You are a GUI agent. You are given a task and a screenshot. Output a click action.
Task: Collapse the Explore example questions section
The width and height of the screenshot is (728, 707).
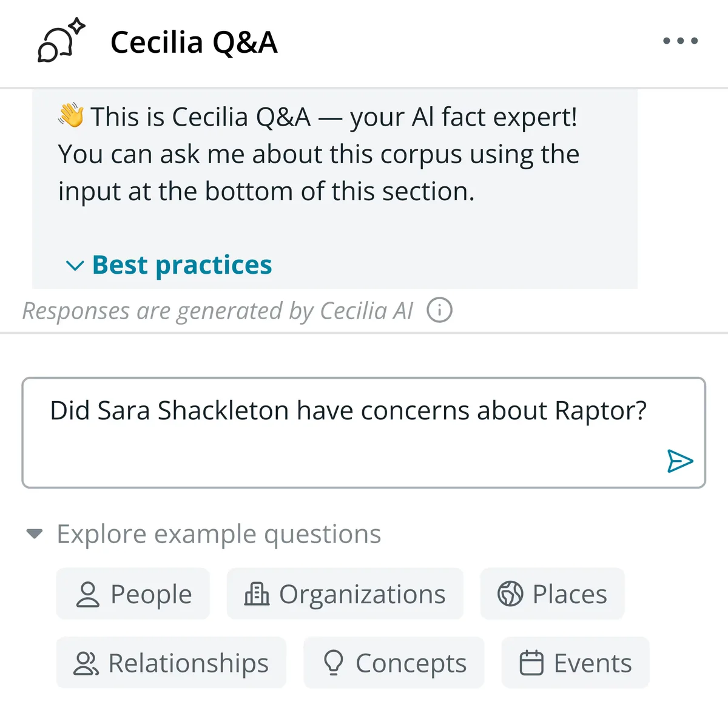[35, 533]
